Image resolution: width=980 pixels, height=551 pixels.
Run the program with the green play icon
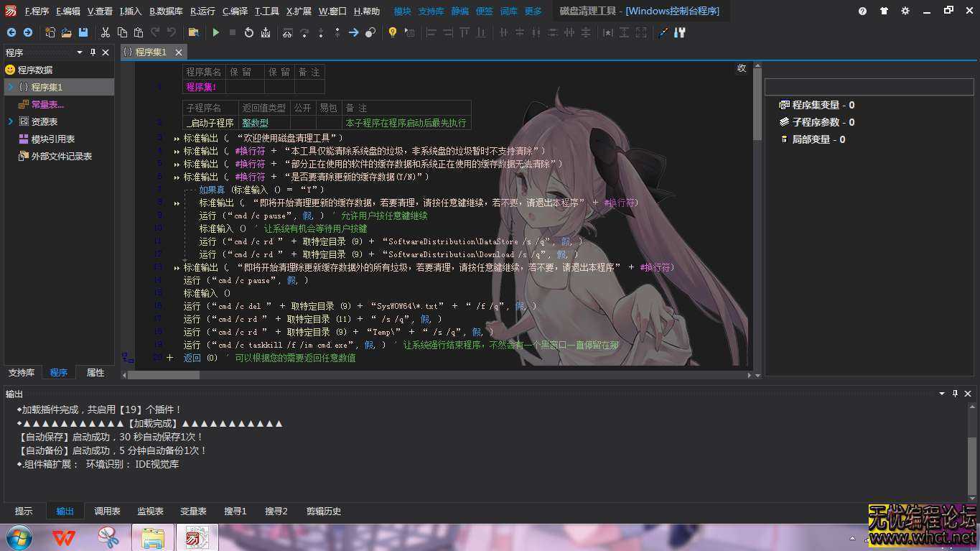tap(216, 32)
